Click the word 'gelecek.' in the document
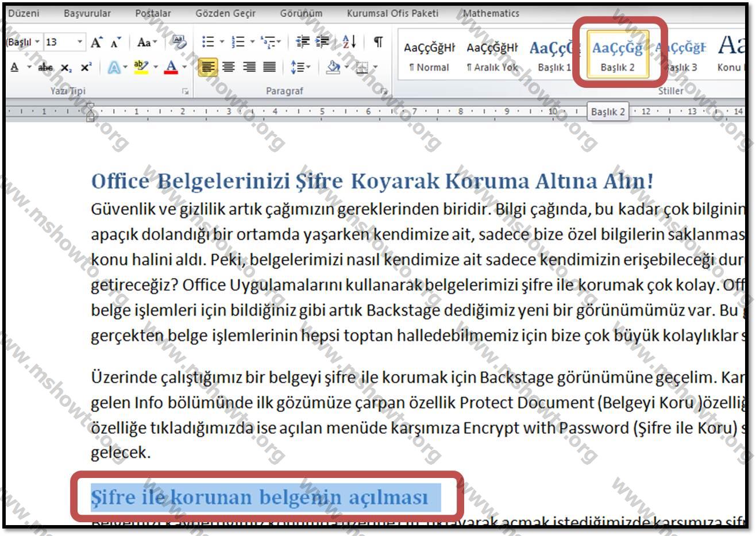 tap(121, 453)
